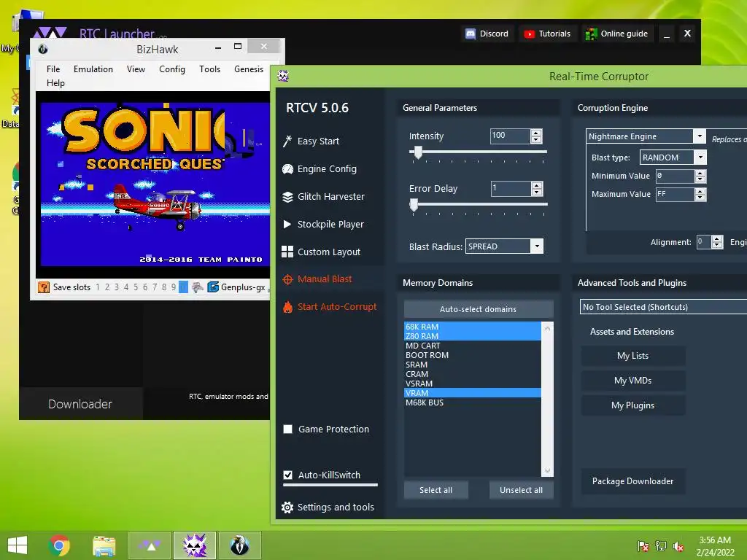Switch to RTC Launcher taskbar icon
This screenshot has width=747, height=560.
149,545
